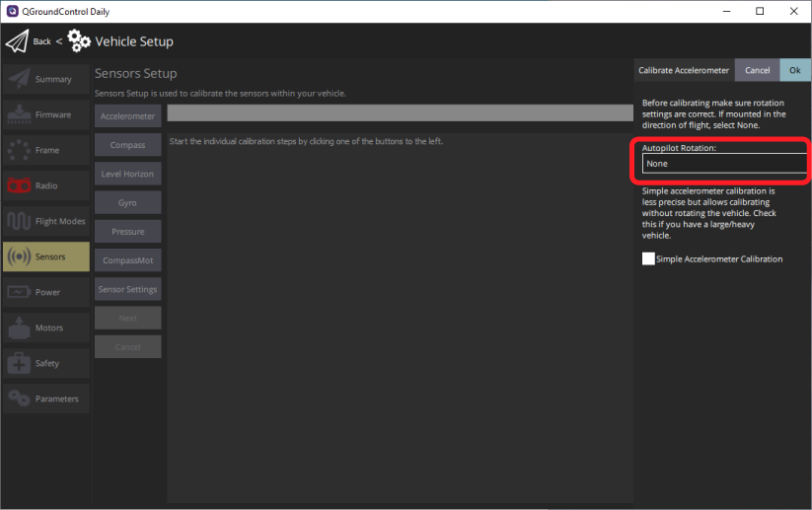The height and width of the screenshot is (510, 812).
Task: Click the paper plane Back icon
Action: (17, 40)
